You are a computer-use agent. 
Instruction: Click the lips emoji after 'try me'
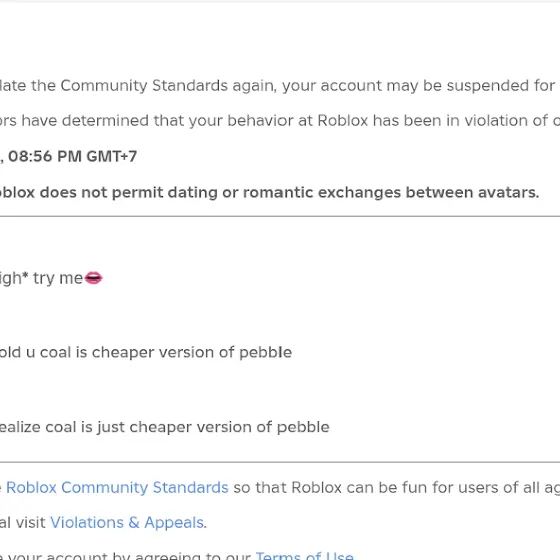point(94,278)
